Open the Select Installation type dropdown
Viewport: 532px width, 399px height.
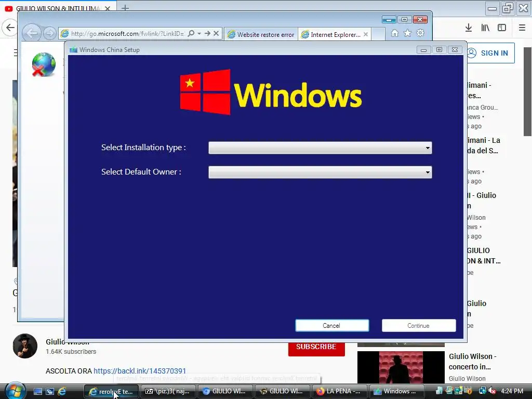[x=320, y=148]
